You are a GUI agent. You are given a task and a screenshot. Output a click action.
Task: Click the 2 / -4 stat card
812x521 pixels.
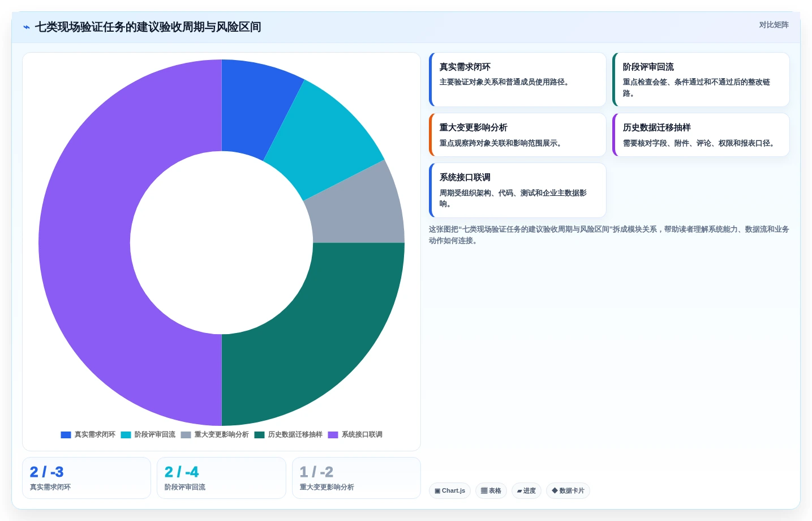click(221, 478)
